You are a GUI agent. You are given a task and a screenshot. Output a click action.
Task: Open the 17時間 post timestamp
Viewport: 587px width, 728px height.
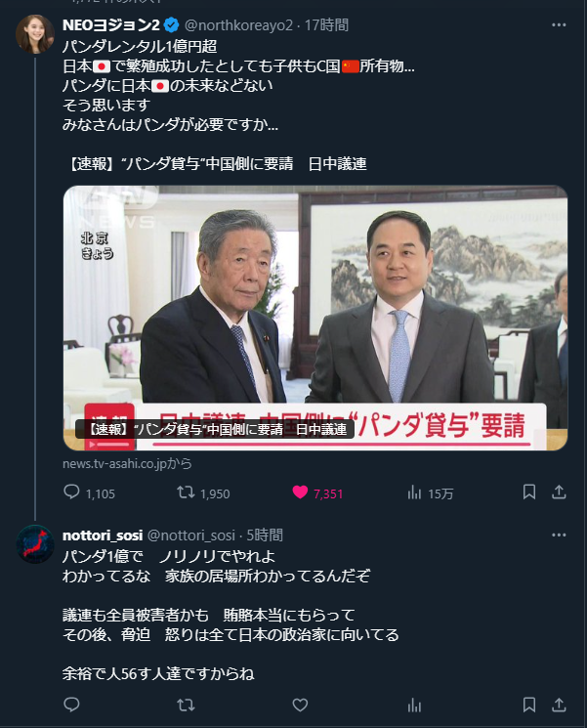point(326,25)
